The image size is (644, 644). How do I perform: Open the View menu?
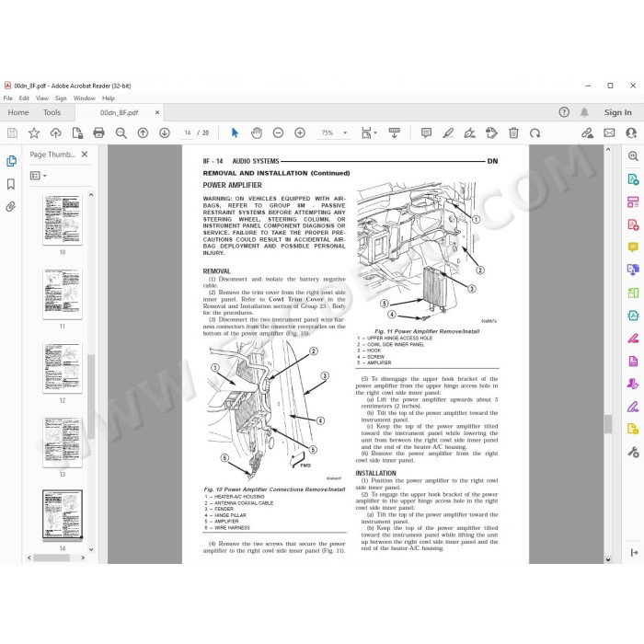pyautogui.click(x=42, y=98)
